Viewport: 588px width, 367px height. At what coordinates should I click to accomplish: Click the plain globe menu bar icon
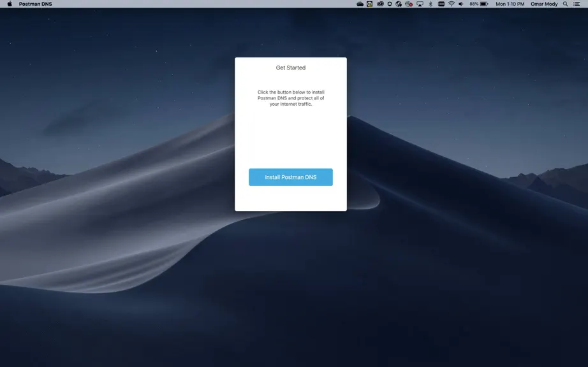(399, 4)
